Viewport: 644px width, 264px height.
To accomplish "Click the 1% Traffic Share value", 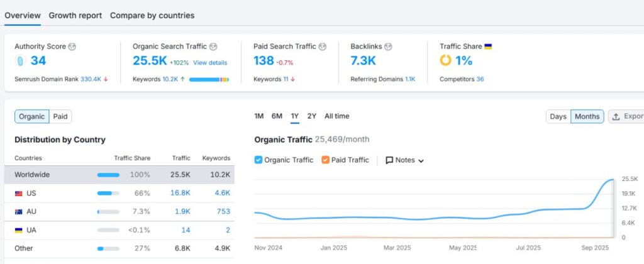I will [464, 61].
